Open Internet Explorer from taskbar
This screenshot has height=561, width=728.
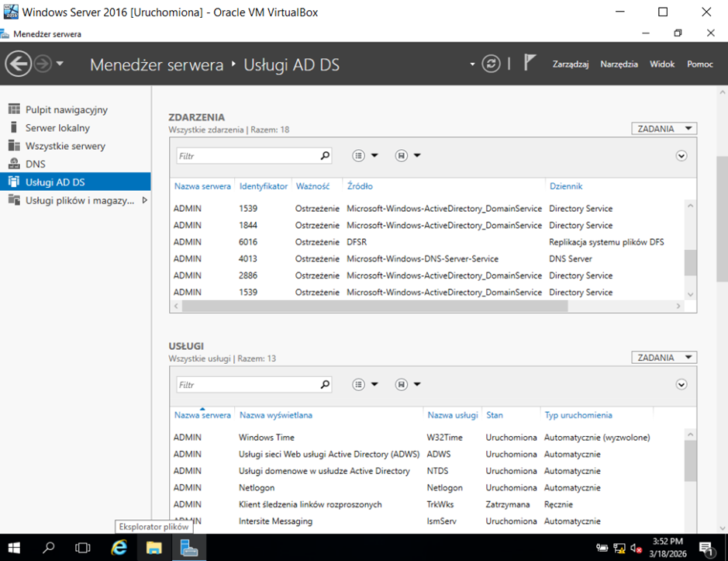coord(119,547)
